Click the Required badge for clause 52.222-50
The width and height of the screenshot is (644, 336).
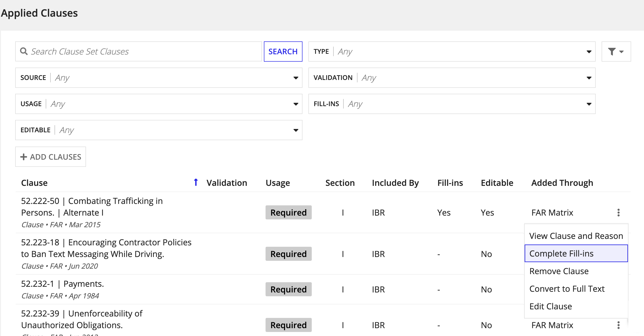288,212
